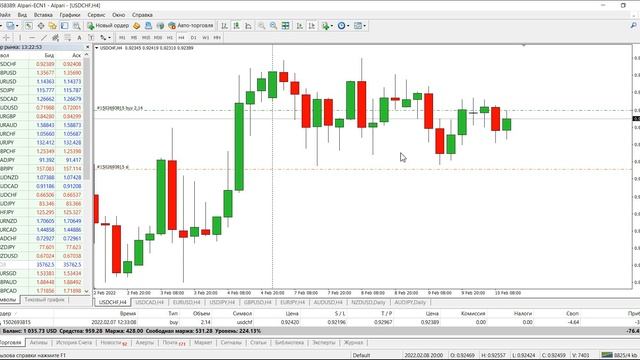Open the Profiles toolbar icon
The image size is (640, 360).
[x=10, y=26]
